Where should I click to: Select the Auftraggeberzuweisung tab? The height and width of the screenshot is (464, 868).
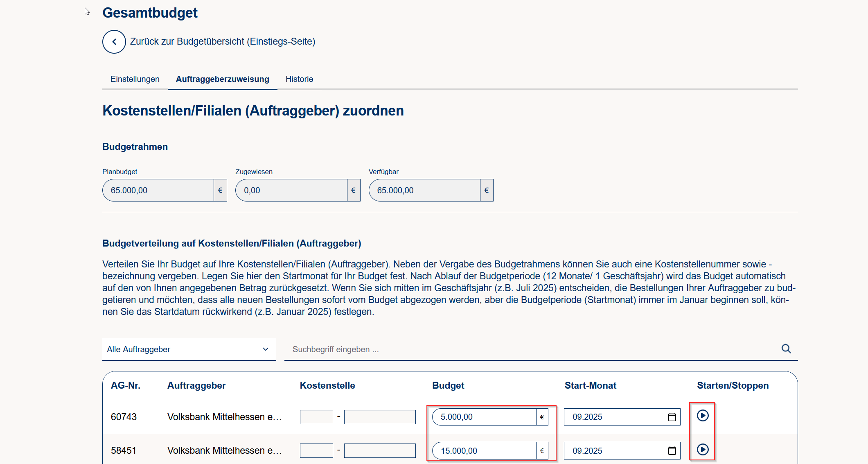tap(222, 79)
